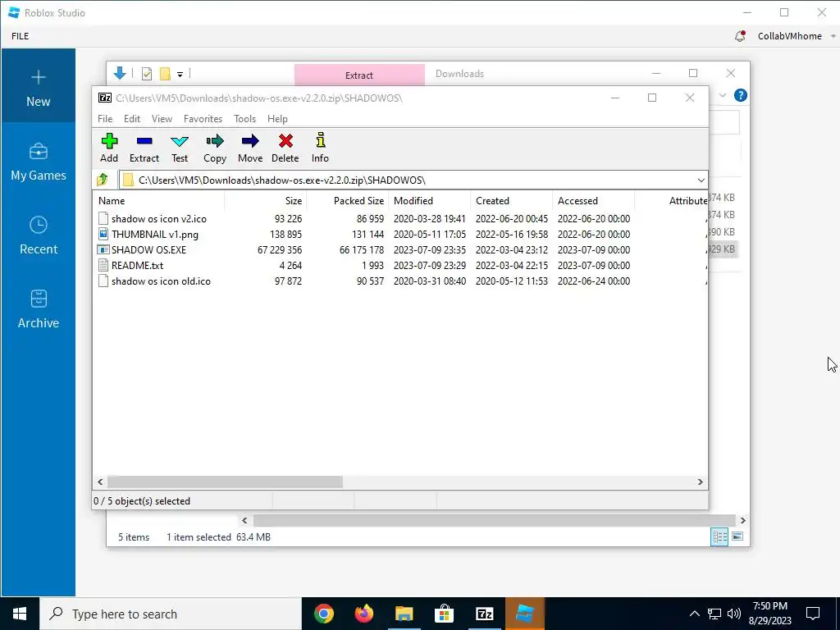Open the Action Center notifications icon
This screenshot has width=840, height=630.
pyautogui.click(x=813, y=614)
